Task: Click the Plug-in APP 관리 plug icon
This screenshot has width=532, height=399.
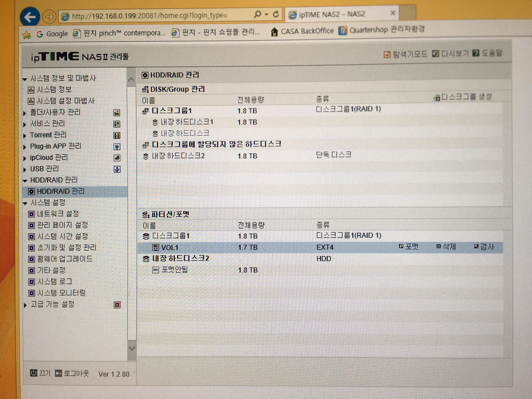Action: [117, 146]
